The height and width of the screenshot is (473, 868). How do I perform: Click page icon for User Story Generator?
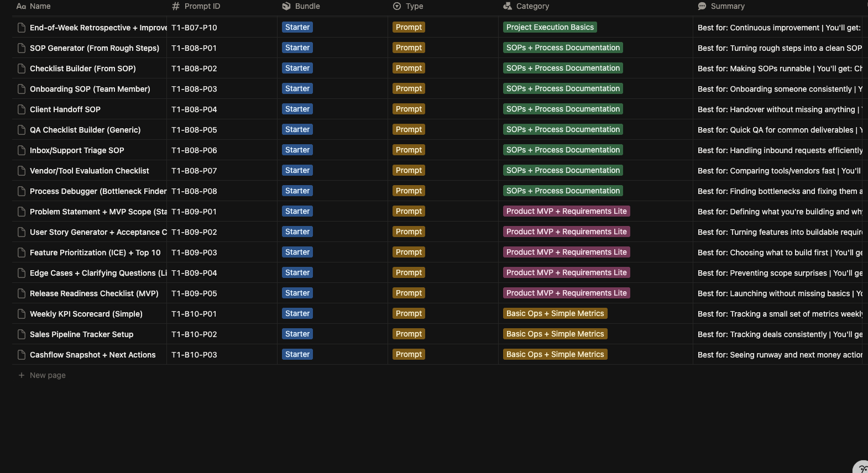(x=22, y=232)
